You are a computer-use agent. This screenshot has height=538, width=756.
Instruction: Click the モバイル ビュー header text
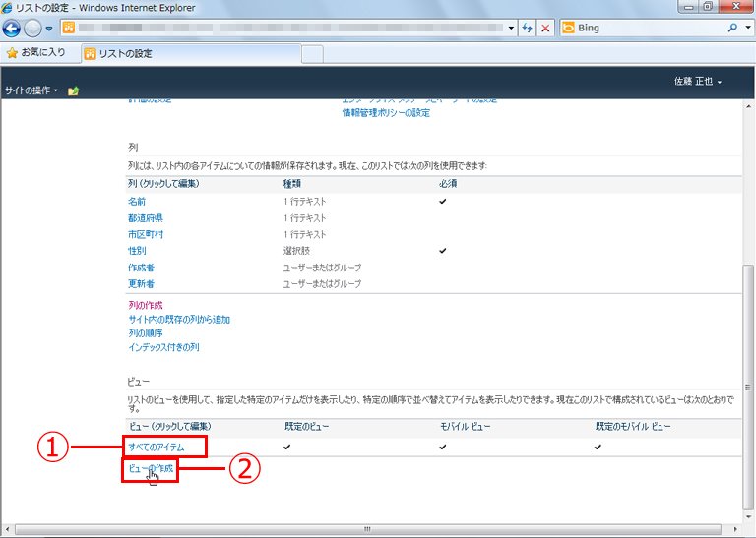point(466,426)
